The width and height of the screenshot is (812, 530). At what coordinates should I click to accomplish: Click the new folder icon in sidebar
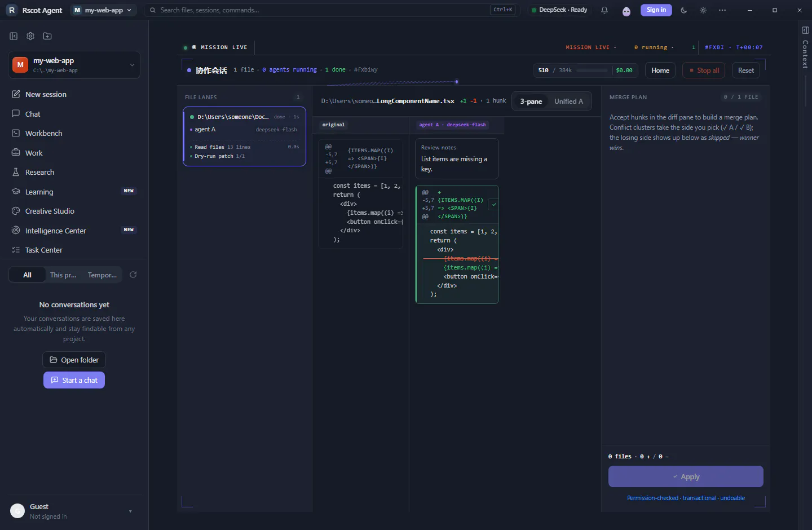pyautogui.click(x=47, y=36)
